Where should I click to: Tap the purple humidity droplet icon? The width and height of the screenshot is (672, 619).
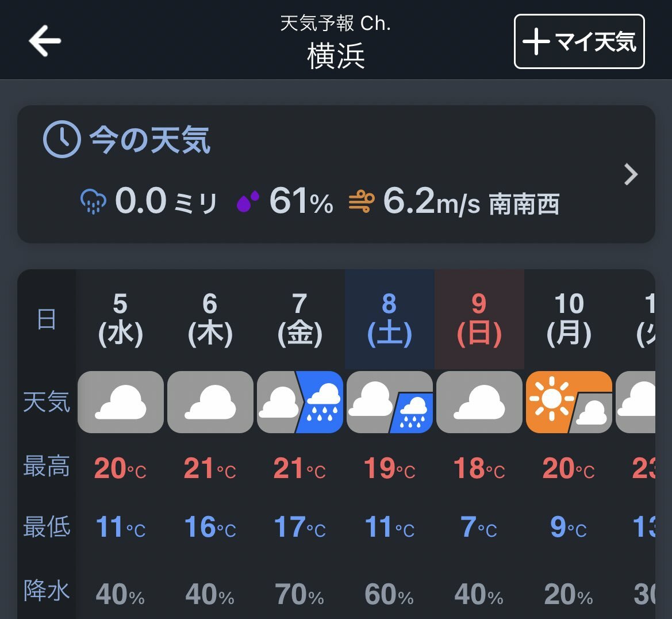(x=248, y=201)
